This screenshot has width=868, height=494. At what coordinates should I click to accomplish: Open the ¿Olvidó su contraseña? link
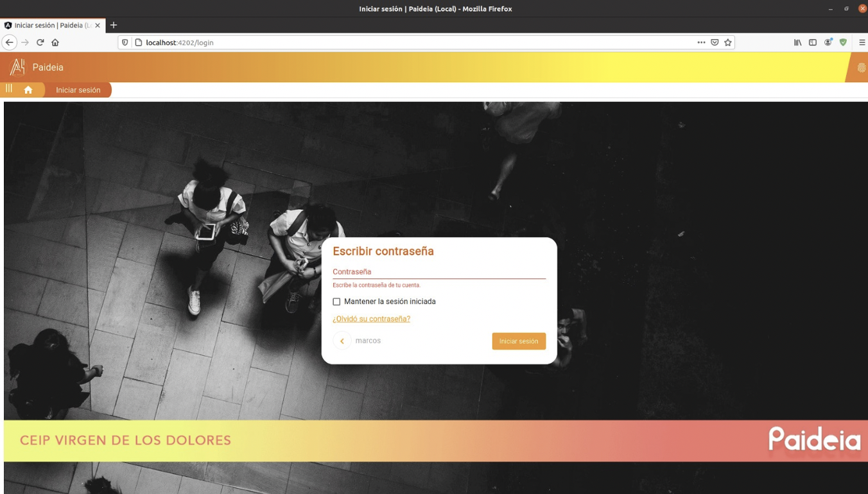coord(371,319)
